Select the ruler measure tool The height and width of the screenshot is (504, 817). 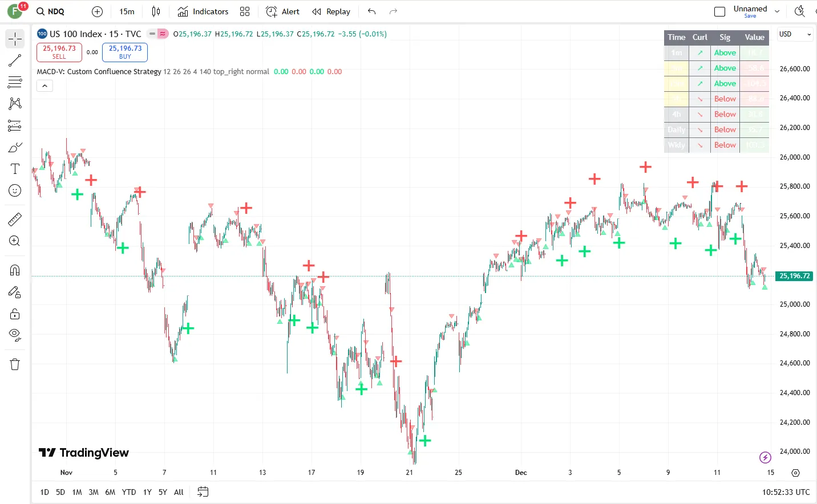[15, 219]
